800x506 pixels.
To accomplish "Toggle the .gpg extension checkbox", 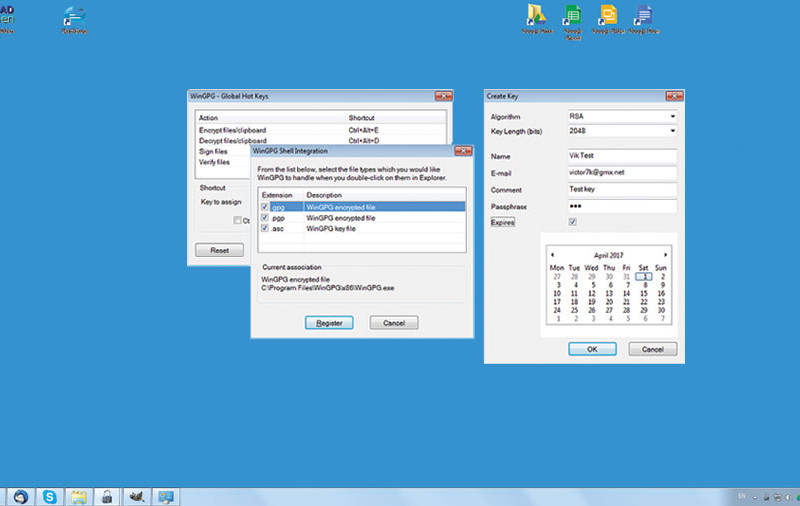I will [265, 207].
